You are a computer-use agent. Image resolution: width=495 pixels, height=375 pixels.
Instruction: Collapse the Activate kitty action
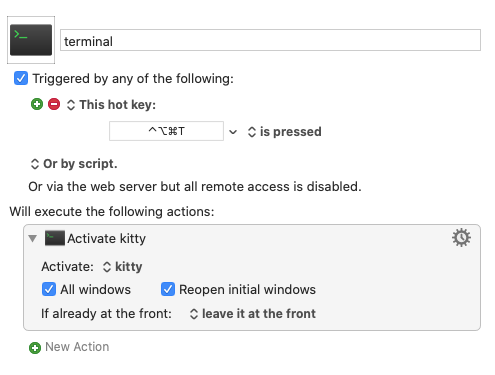(33, 238)
